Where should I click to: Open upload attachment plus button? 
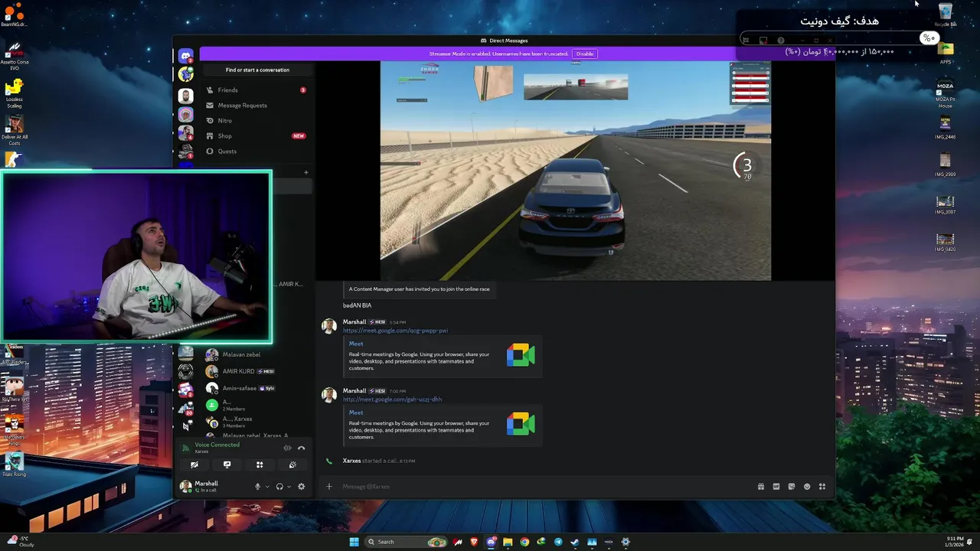click(329, 486)
